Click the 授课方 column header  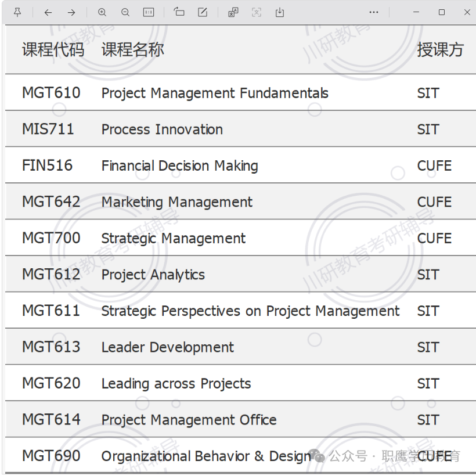(x=440, y=49)
